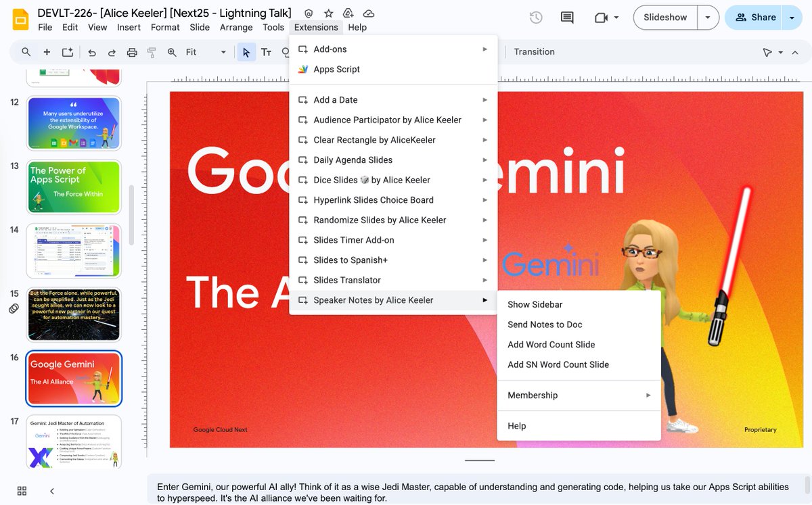Click into the speaker notes text
Viewport: 812px width, 505px height.
click(x=474, y=492)
